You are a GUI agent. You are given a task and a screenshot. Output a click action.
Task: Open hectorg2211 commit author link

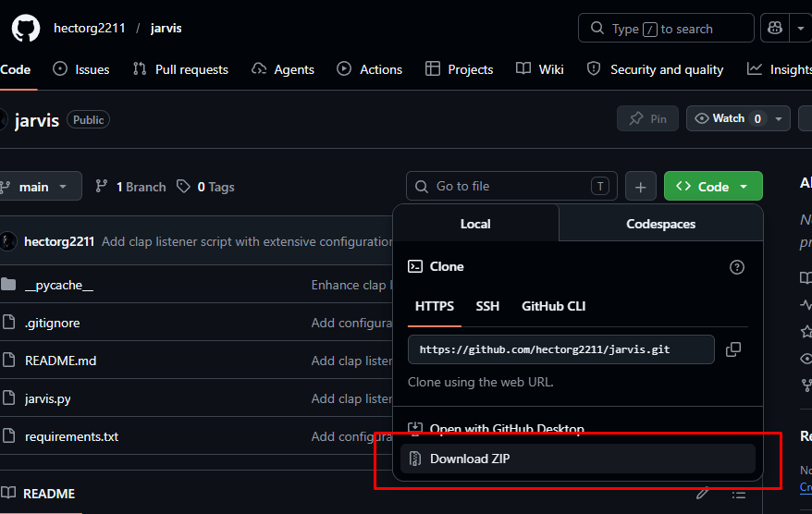(x=59, y=241)
